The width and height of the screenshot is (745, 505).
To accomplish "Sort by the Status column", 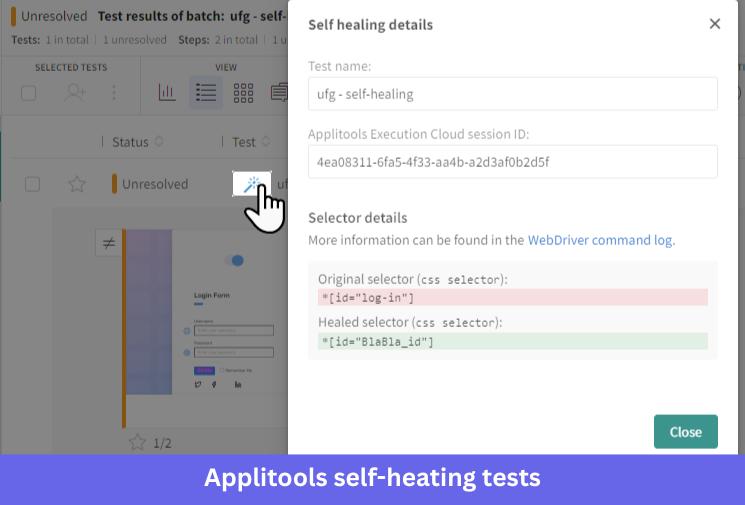I will click(137, 142).
